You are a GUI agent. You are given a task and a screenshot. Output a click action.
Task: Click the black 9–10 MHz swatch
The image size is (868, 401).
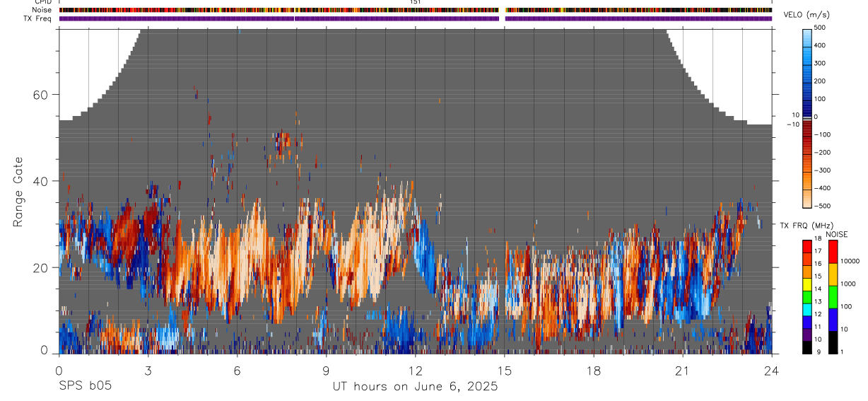coord(807,347)
